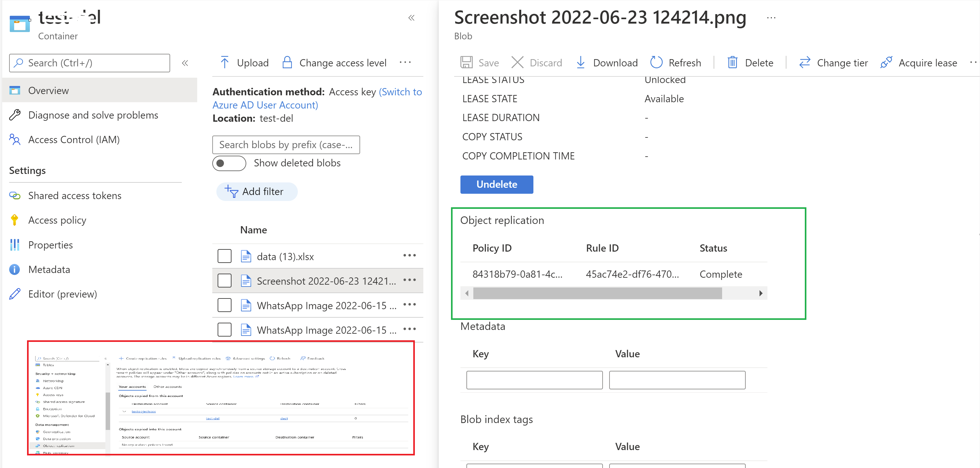Click the Save disk icon in blob toolbar
This screenshot has width=980, height=468.
(466, 62)
